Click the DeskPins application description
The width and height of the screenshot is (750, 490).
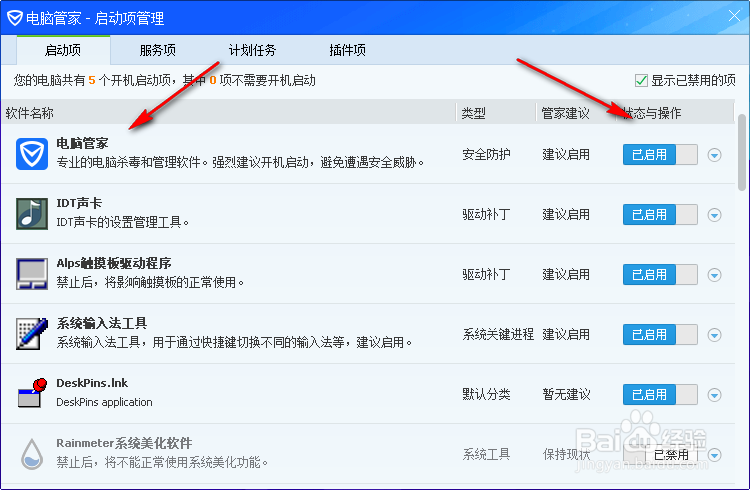tap(104, 402)
